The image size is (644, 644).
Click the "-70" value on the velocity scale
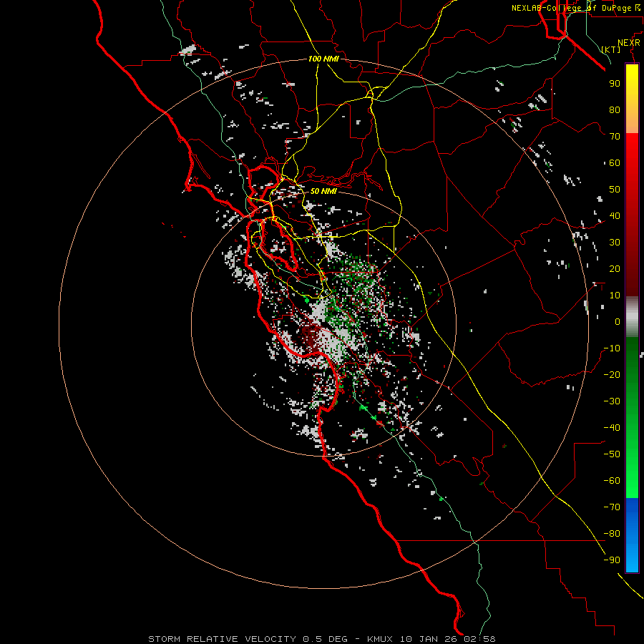point(612,507)
